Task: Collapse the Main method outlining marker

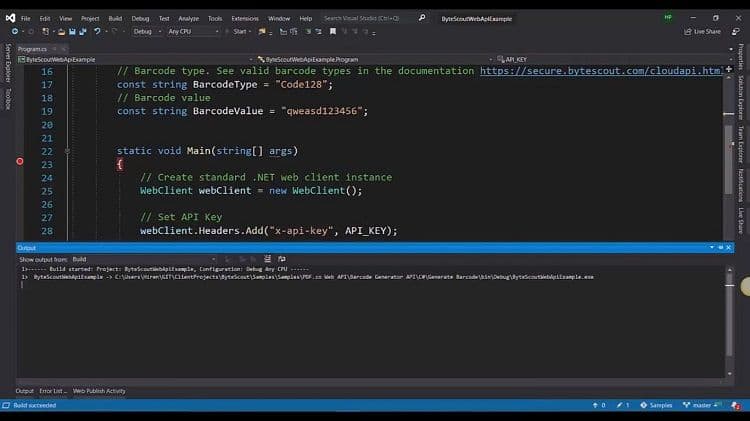Action: tap(68, 151)
